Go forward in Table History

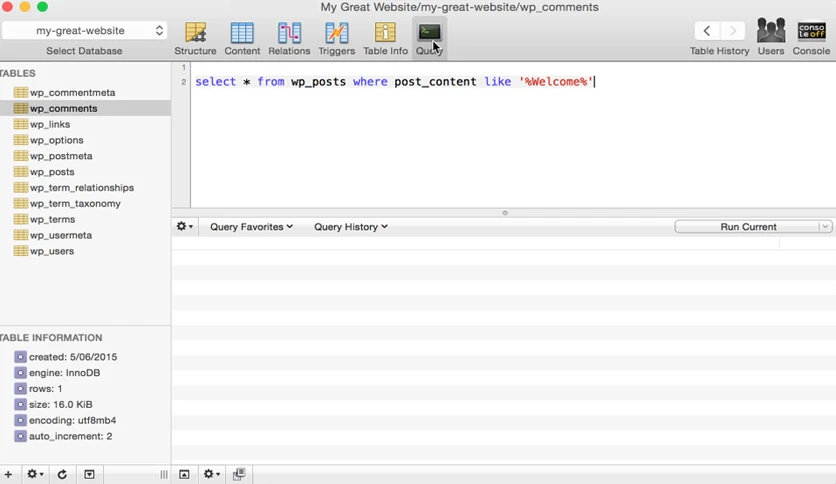point(733,31)
